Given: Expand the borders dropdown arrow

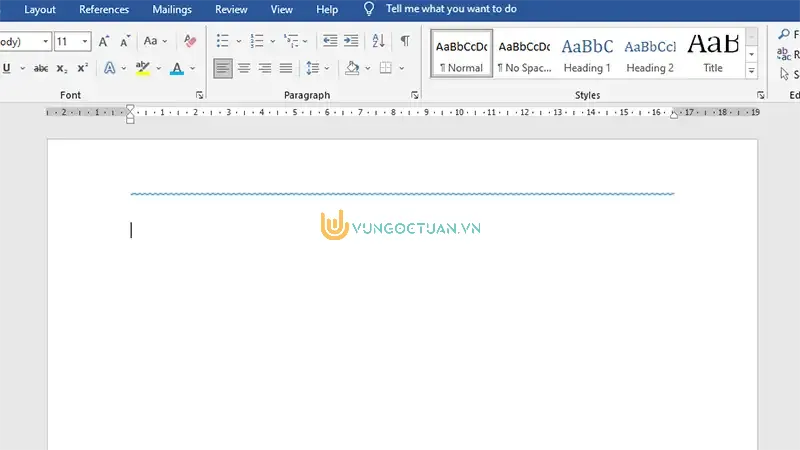Looking at the screenshot, I should [x=402, y=68].
